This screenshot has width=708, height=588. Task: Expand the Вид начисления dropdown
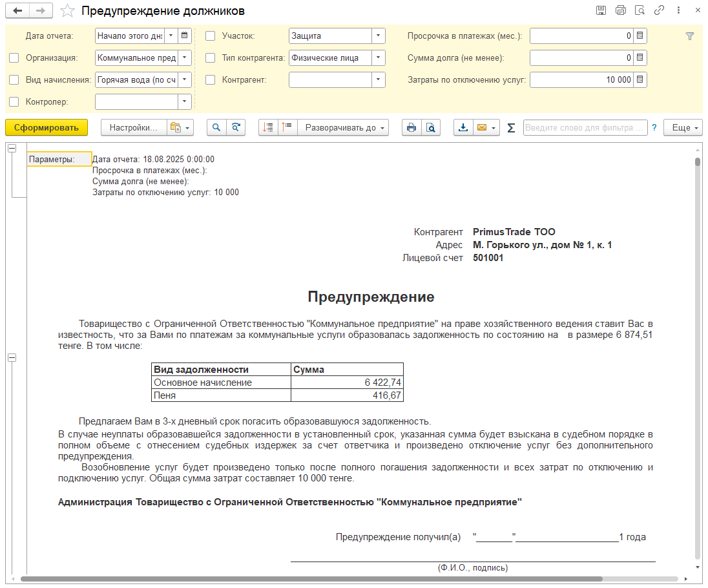(185, 80)
